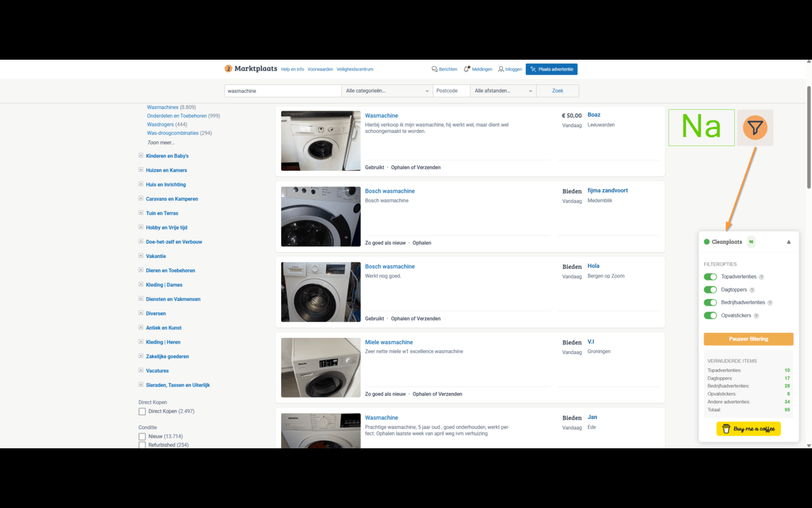Click the coffee cup on 'Buy me a coffee'

tap(727, 429)
